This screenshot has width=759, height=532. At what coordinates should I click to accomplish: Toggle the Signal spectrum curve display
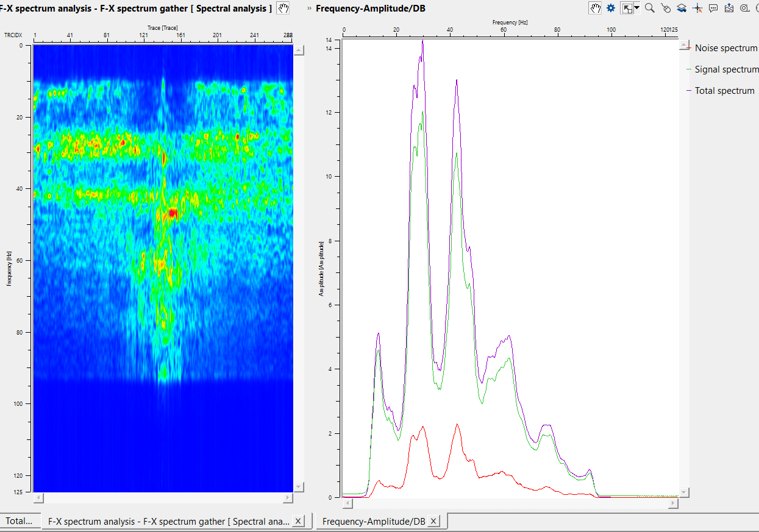pyautogui.click(x=725, y=69)
